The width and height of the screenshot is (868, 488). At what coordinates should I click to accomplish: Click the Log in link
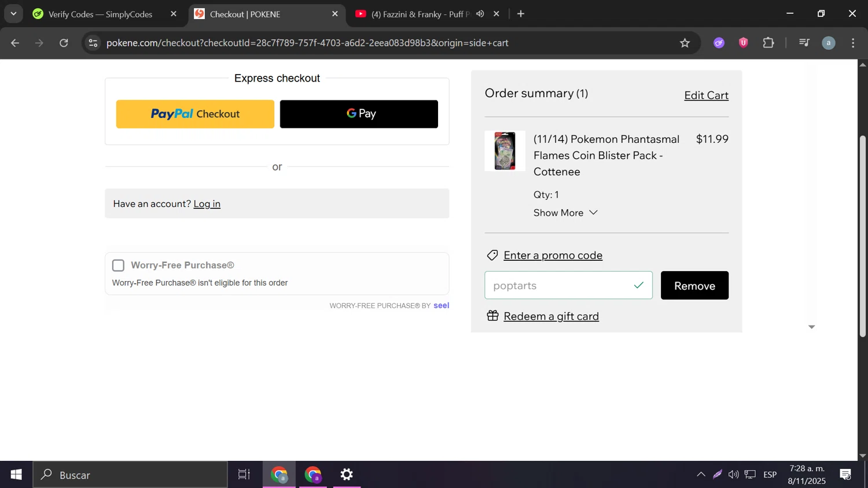tap(207, 204)
